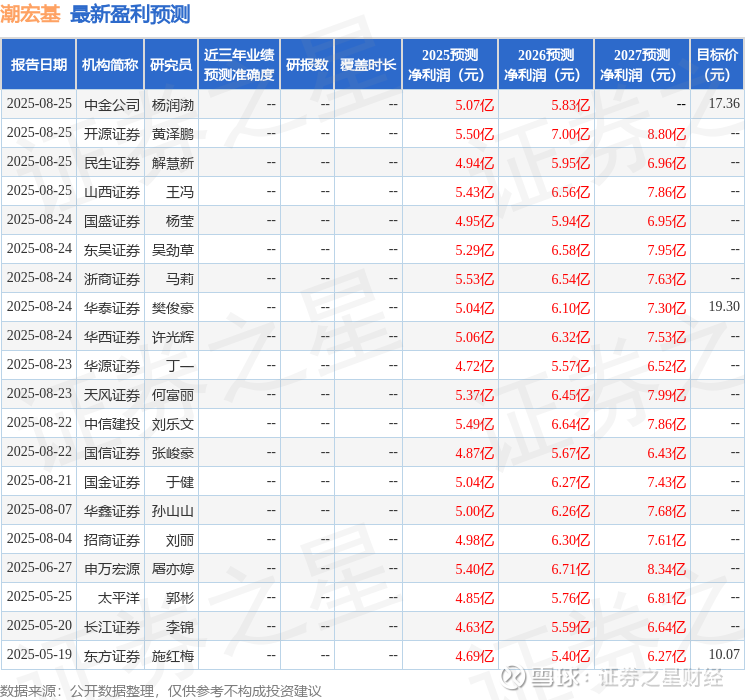
Task: Click analyst name 何富丽
Action: (172, 395)
